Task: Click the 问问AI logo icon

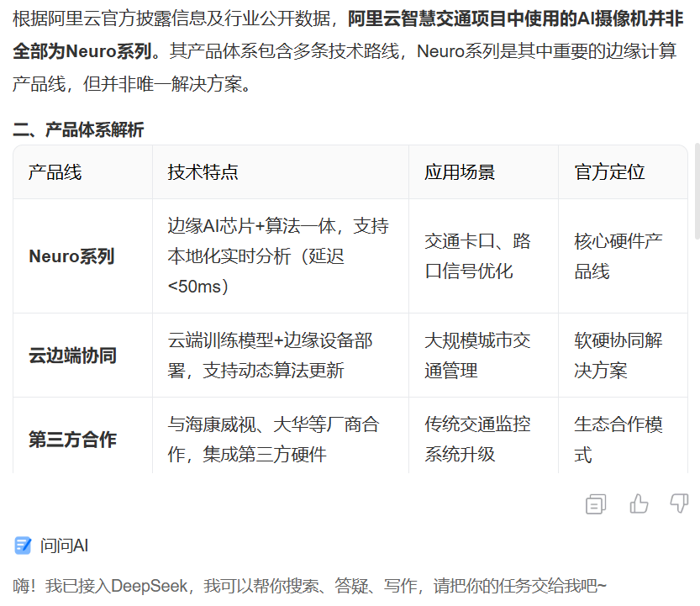Action: pos(23,545)
